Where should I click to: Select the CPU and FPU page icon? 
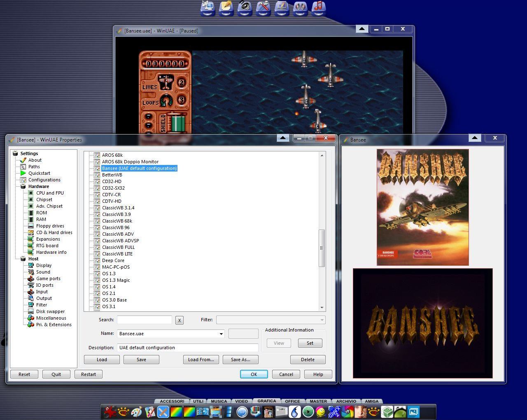31,193
